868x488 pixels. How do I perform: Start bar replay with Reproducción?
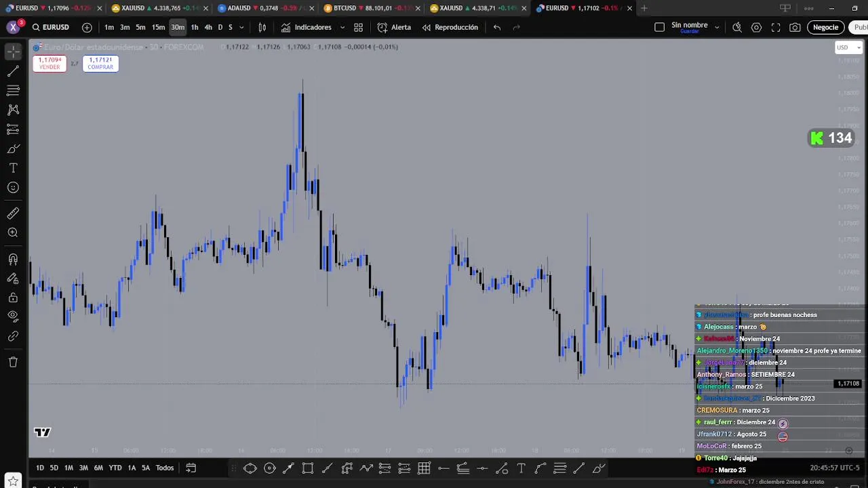pyautogui.click(x=450, y=27)
